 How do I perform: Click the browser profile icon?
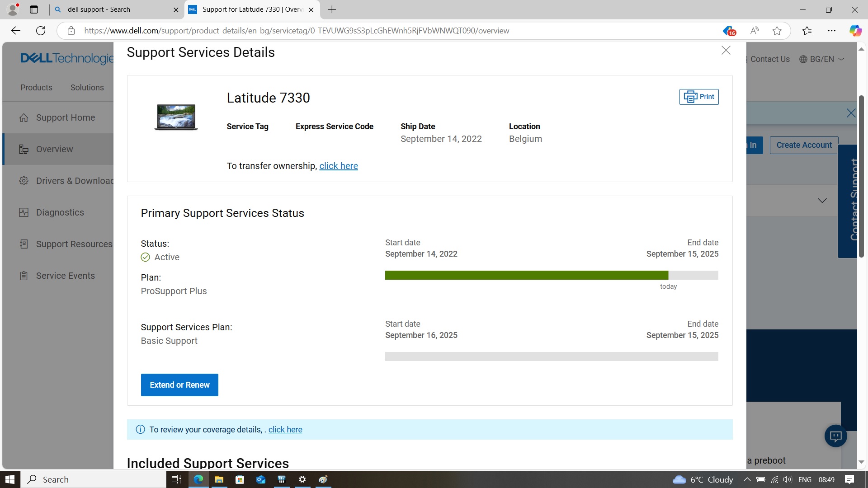coord(14,9)
